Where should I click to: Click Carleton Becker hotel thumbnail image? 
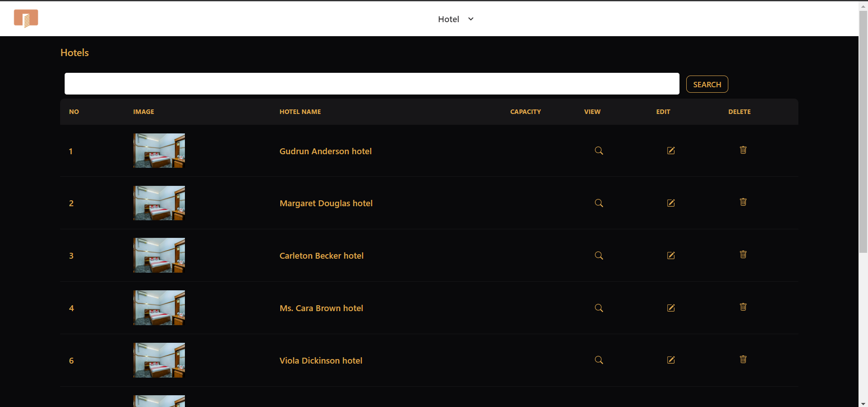(x=159, y=256)
